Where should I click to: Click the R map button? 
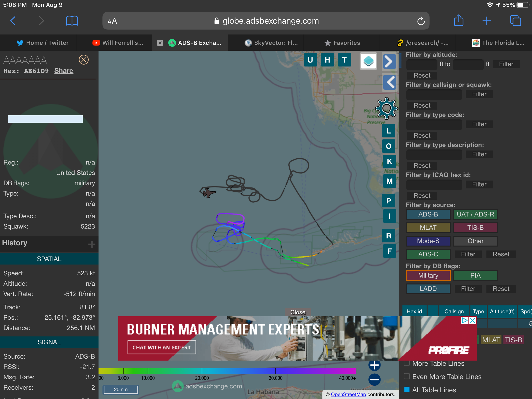[389, 236]
